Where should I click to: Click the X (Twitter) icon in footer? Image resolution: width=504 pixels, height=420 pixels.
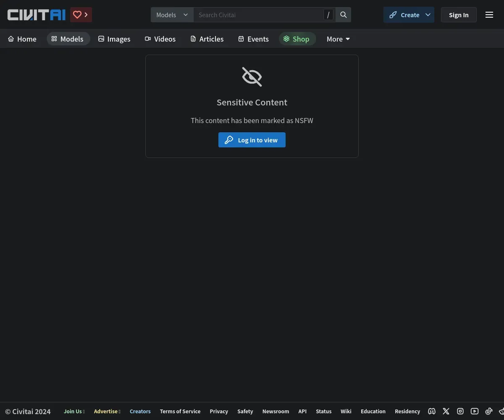pos(446,411)
